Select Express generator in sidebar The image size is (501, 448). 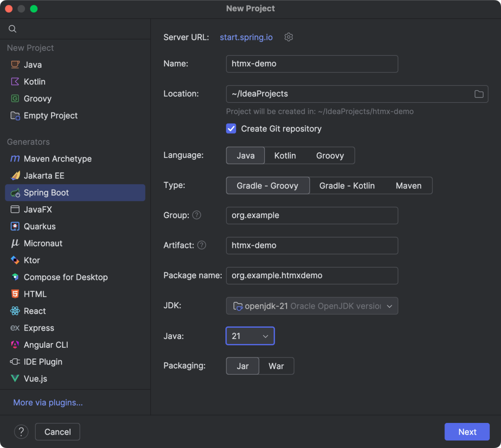75,328
